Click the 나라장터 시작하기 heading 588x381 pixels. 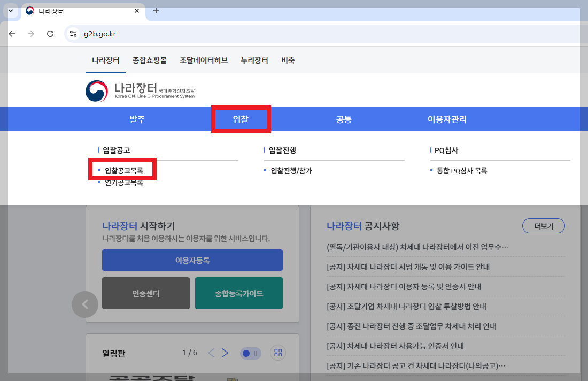click(x=138, y=226)
